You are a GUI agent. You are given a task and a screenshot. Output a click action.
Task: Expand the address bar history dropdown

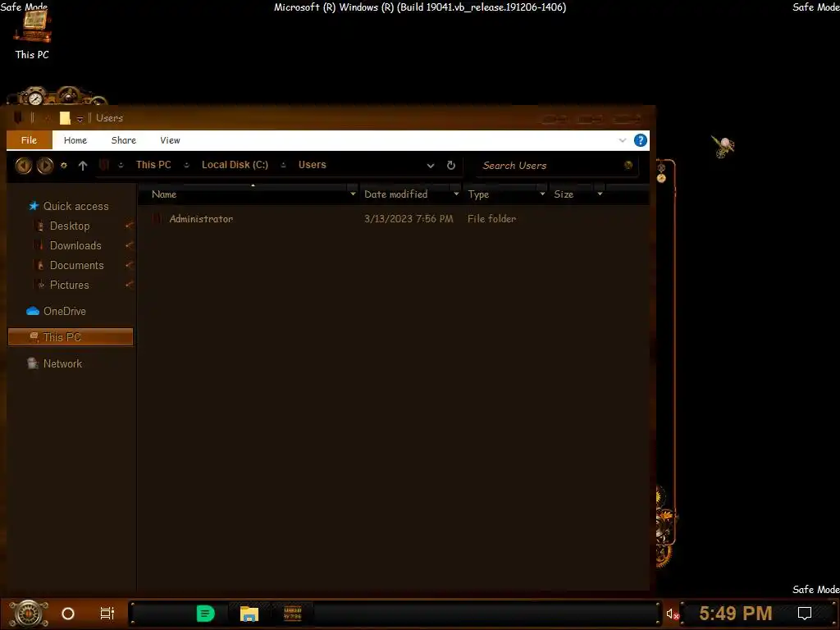click(431, 166)
